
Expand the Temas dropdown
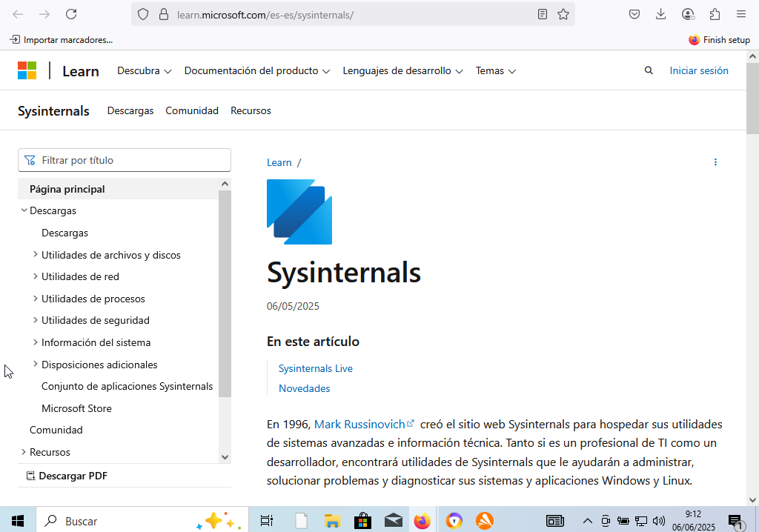coord(496,70)
